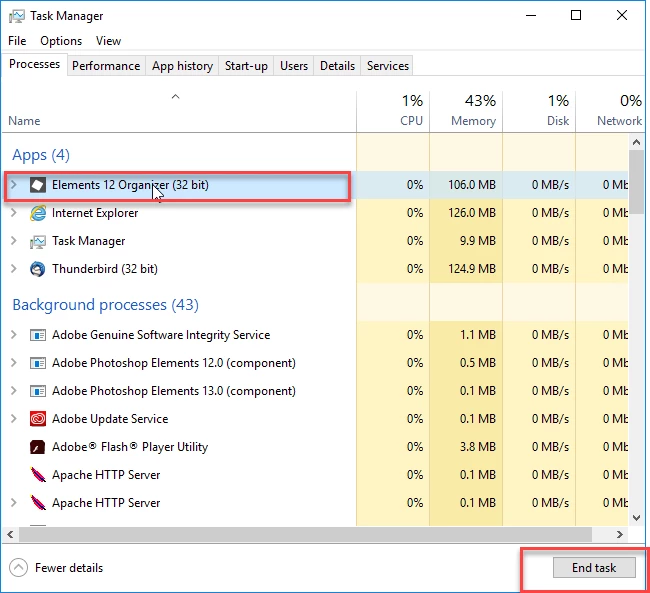Click Adobe Photoshop Elements 13.0 component icon
This screenshot has width=650, height=593.
[38, 391]
